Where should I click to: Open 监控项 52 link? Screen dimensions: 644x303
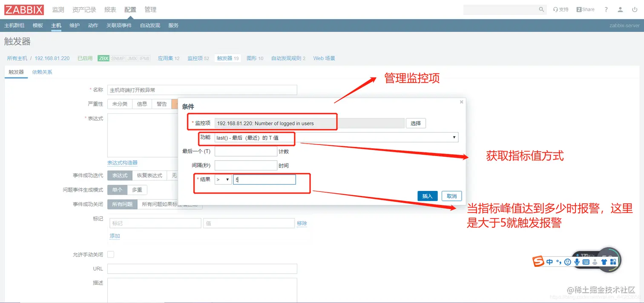pyautogui.click(x=198, y=58)
